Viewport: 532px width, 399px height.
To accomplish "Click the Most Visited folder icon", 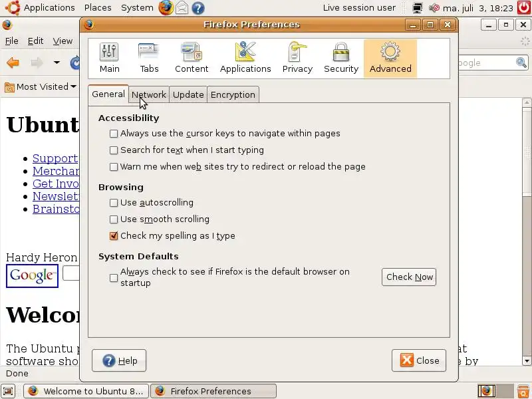I will click(9, 87).
